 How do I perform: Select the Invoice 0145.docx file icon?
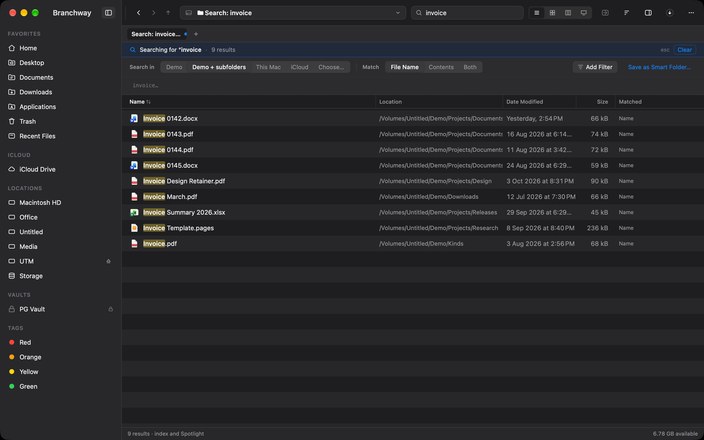[x=134, y=166]
